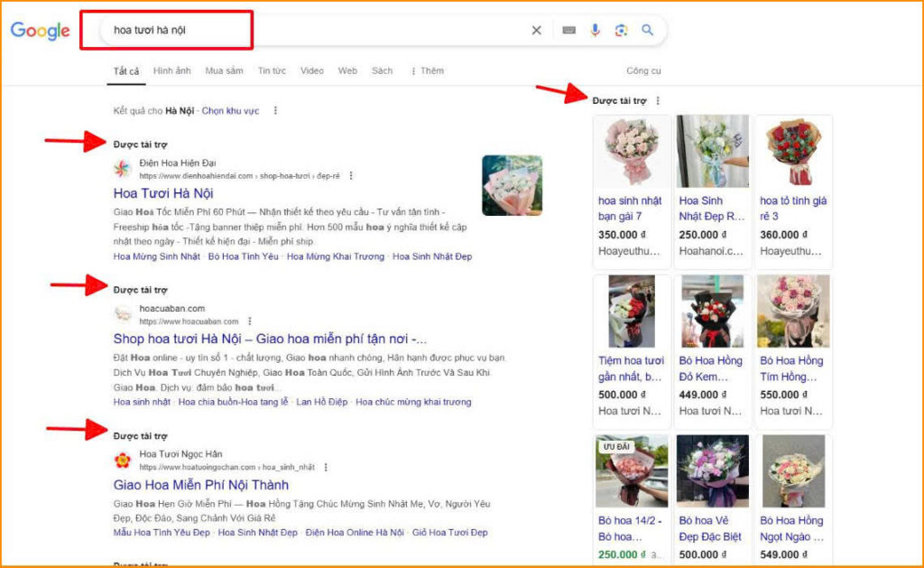Click the Hoahanoi.c... seller name
The height and width of the screenshot is (568, 924).
711,251
